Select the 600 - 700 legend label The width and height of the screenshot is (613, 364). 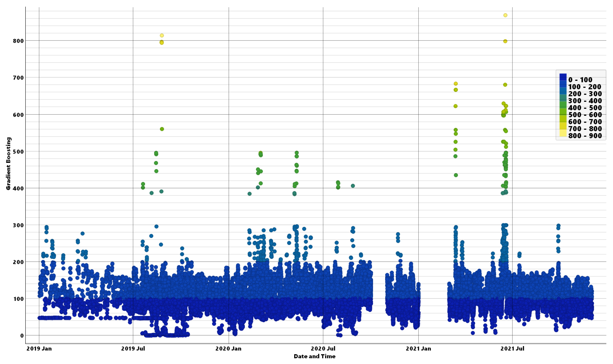click(585, 122)
